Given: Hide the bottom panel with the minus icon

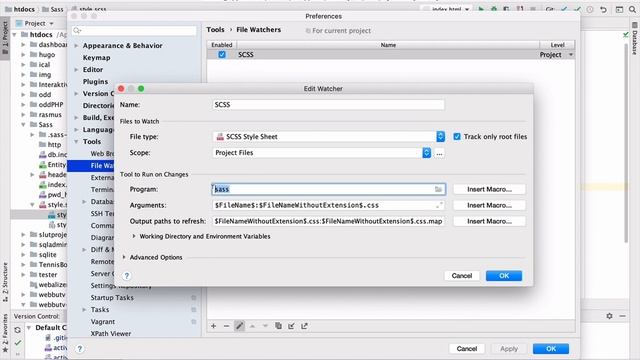Looking at the screenshot, I should 622,316.
